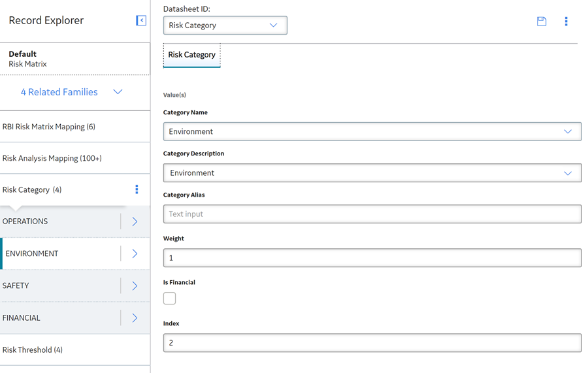The height and width of the screenshot is (373, 588).
Task: Open the Category Description dropdown
Action: coord(372,173)
